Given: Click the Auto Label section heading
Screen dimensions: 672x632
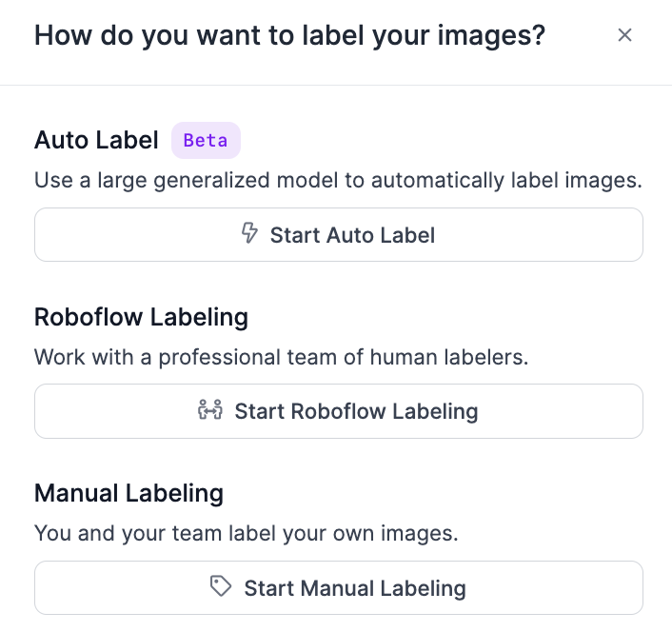Looking at the screenshot, I should [96, 141].
